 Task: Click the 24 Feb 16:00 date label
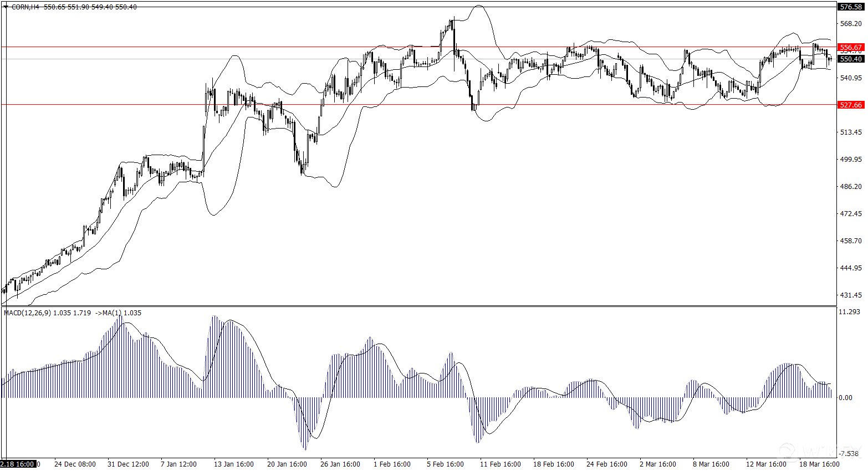(x=607, y=464)
